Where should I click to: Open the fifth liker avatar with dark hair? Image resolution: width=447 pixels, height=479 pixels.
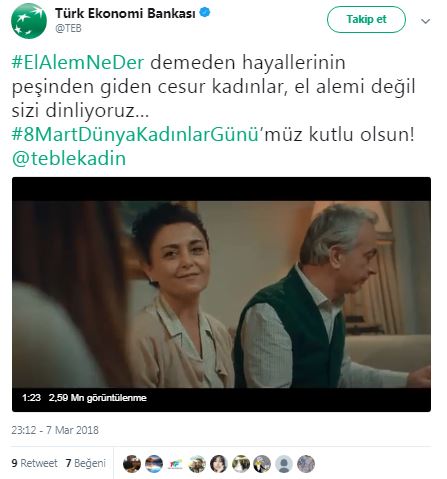(219, 464)
